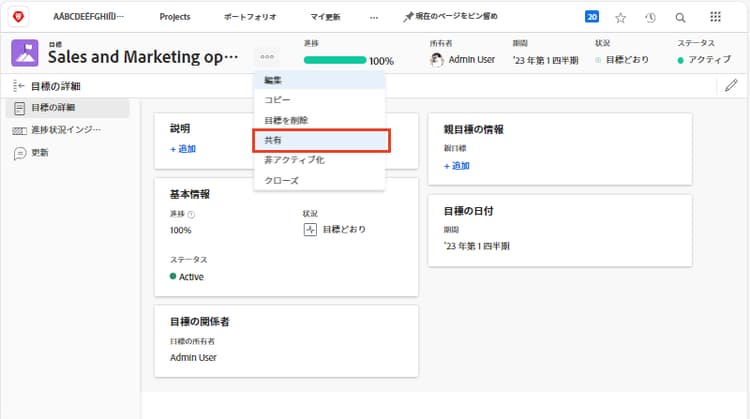The height and width of the screenshot is (419, 750).
Task: Click Admin User name in header
Action: (472, 60)
